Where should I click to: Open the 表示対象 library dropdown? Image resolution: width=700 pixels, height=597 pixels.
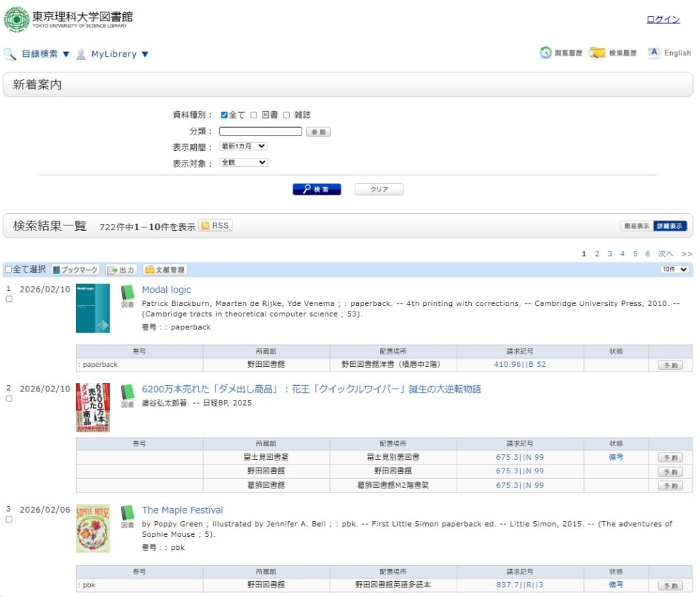pos(243,163)
